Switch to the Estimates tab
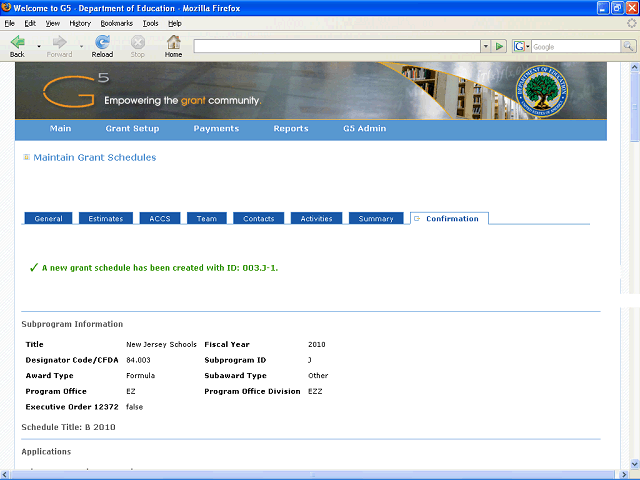 [x=106, y=218]
